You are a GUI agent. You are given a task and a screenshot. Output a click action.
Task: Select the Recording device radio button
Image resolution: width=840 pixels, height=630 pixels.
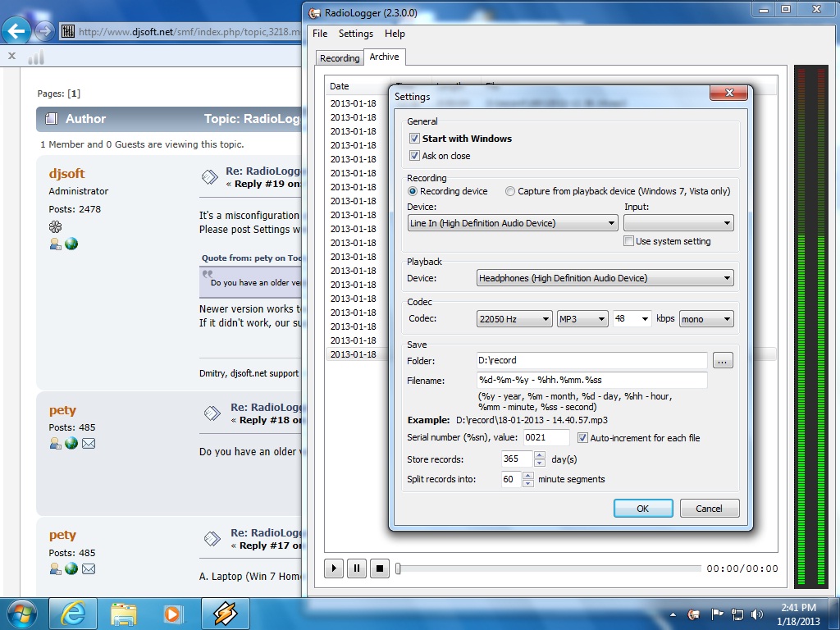click(x=413, y=191)
